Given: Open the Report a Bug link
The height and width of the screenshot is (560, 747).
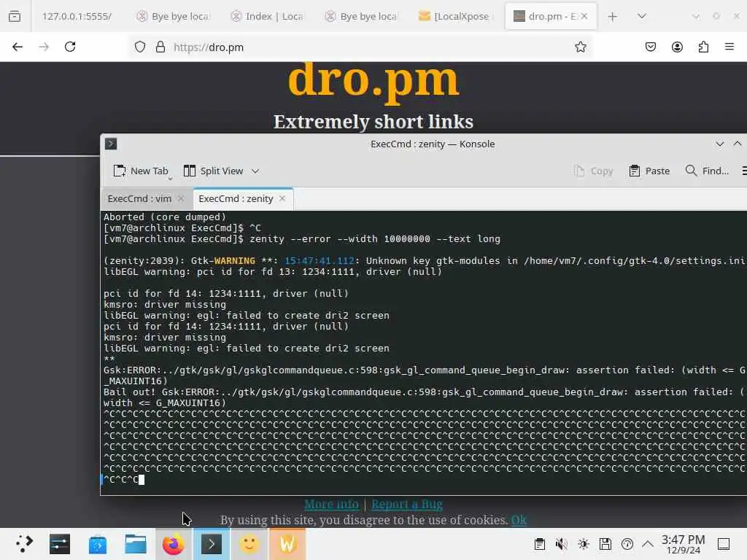Looking at the screenshot, I should pos(407,505).
